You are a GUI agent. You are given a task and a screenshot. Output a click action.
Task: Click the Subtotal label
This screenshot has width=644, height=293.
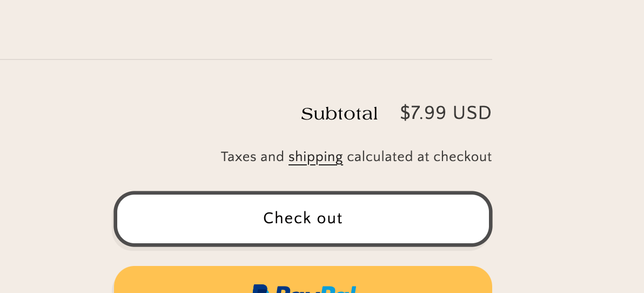339,114
